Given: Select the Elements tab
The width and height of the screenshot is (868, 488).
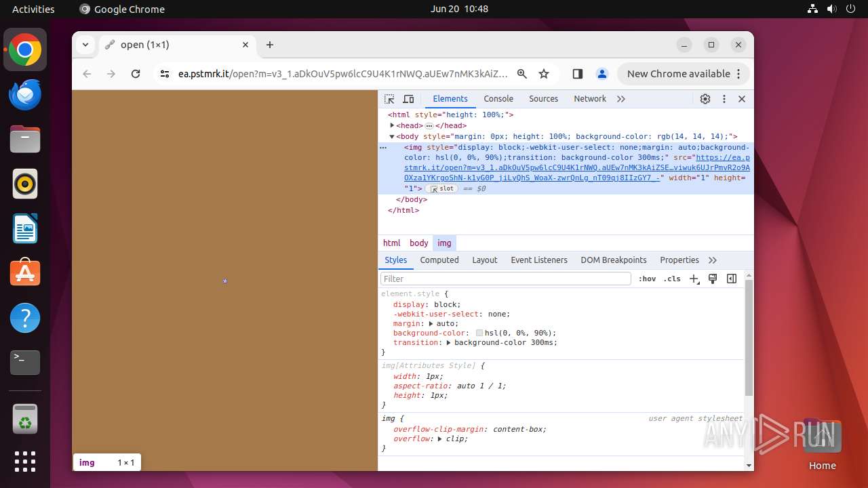Looking at the screenshot, I should click(450, 99).
